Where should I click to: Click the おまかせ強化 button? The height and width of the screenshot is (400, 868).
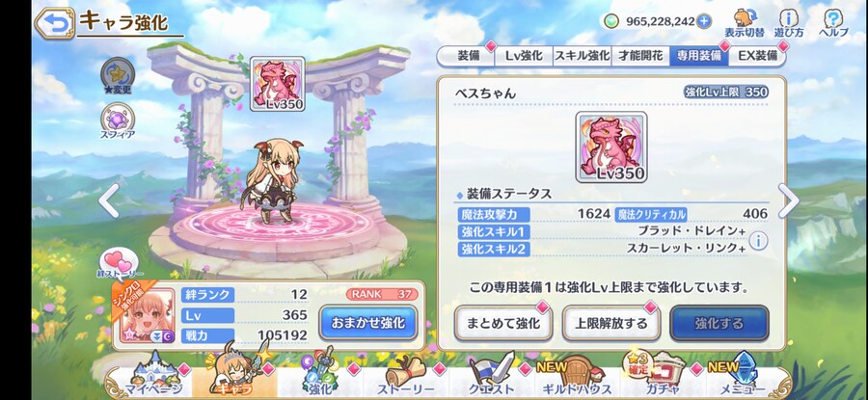[368, 323]
